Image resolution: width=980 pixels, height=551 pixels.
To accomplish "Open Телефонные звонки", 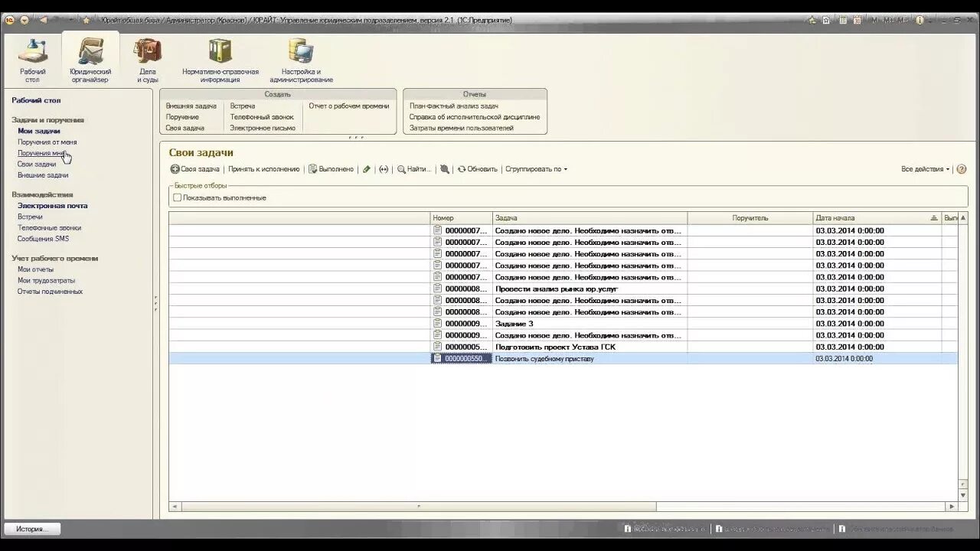I will click(x=49, y=228).
